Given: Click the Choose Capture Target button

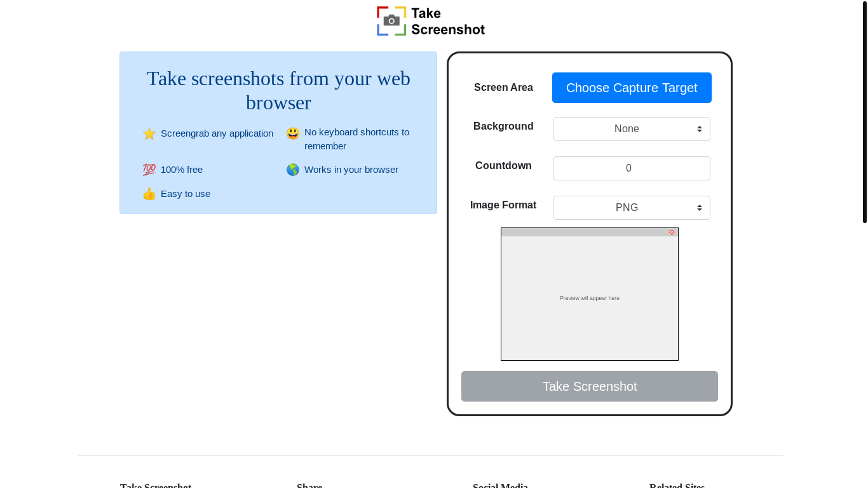Looking at the screenshot, I should point(632,88).
